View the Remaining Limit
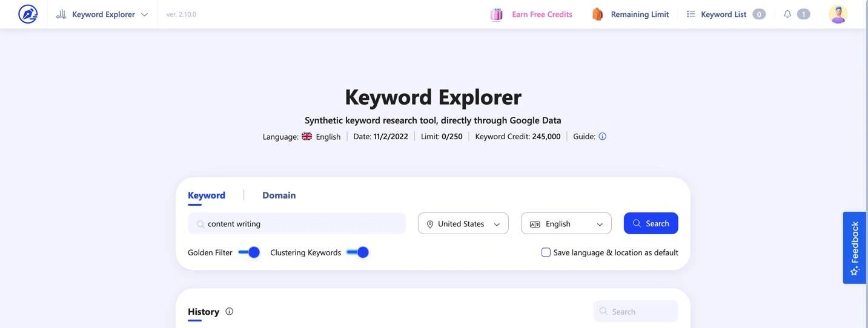 click(640, 15)
